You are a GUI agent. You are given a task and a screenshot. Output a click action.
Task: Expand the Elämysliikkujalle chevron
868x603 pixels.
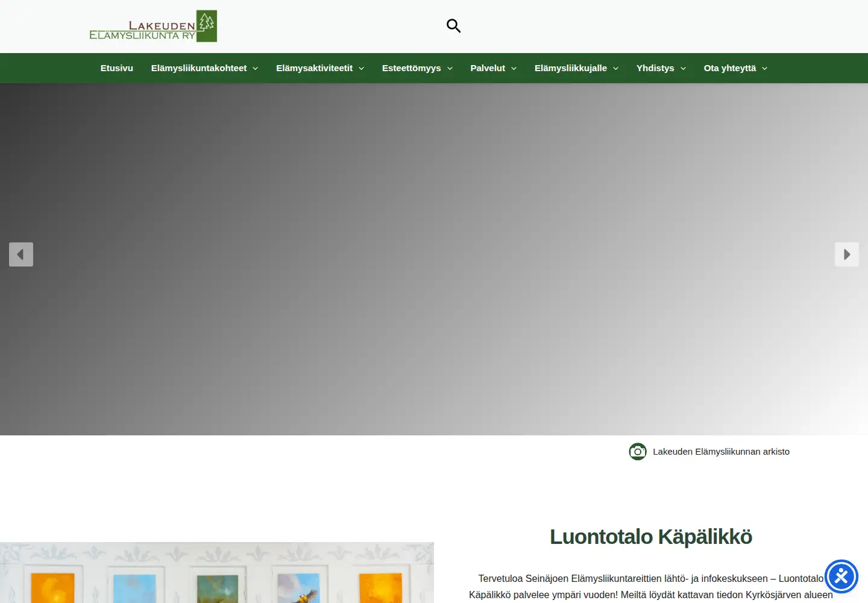point(615,69)
